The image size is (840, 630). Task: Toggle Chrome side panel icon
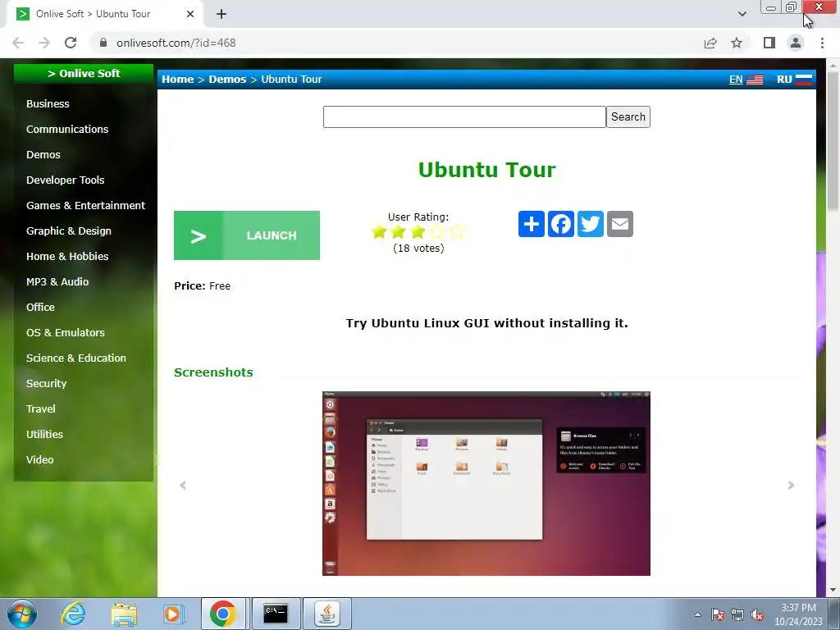(769, 43)
